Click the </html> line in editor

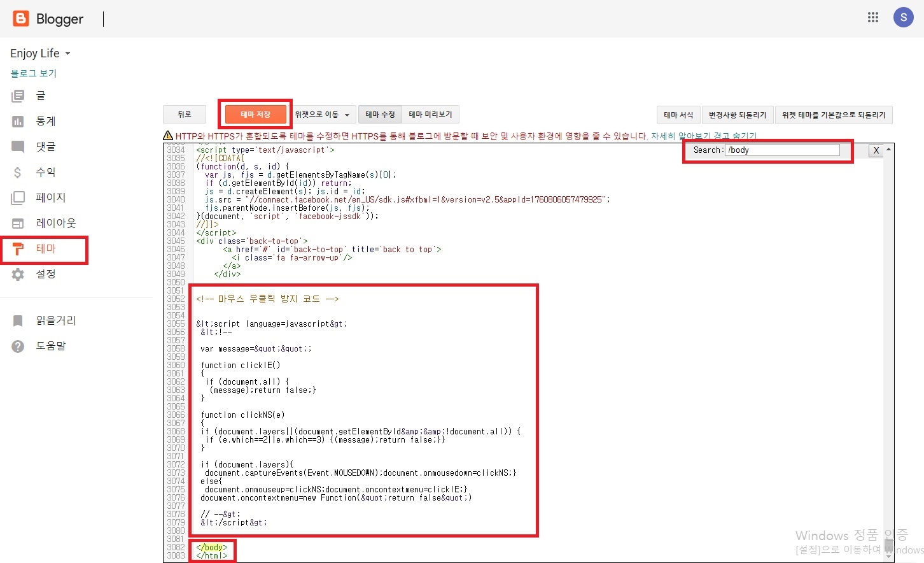point(212,555)
